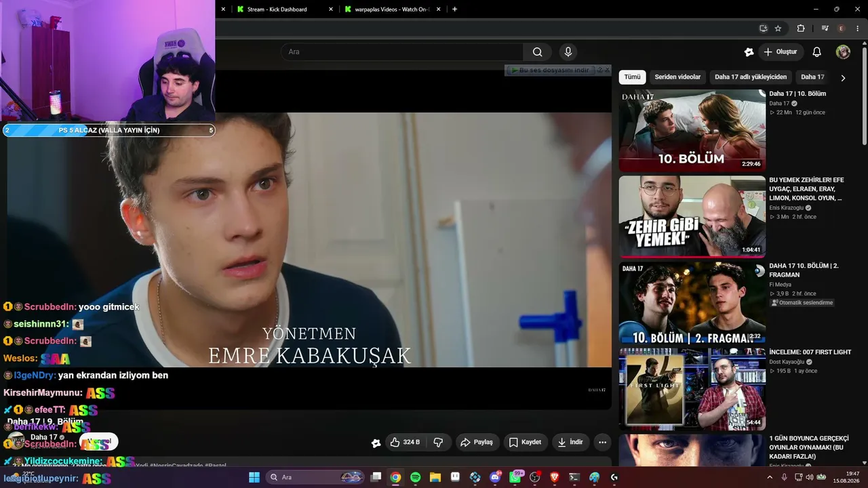Open Chrome extensions puzzle icon
Screen dimensions: 868x488
[801, 28]
